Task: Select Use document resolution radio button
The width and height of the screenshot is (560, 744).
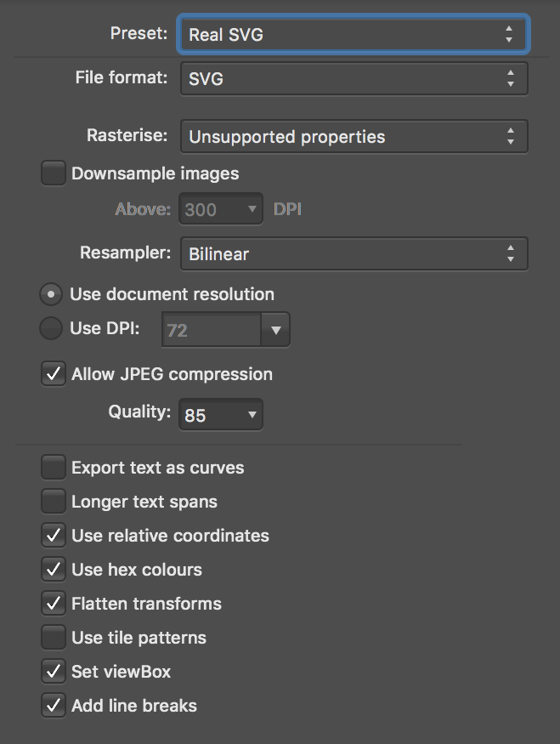Action: tap(51, 295)
